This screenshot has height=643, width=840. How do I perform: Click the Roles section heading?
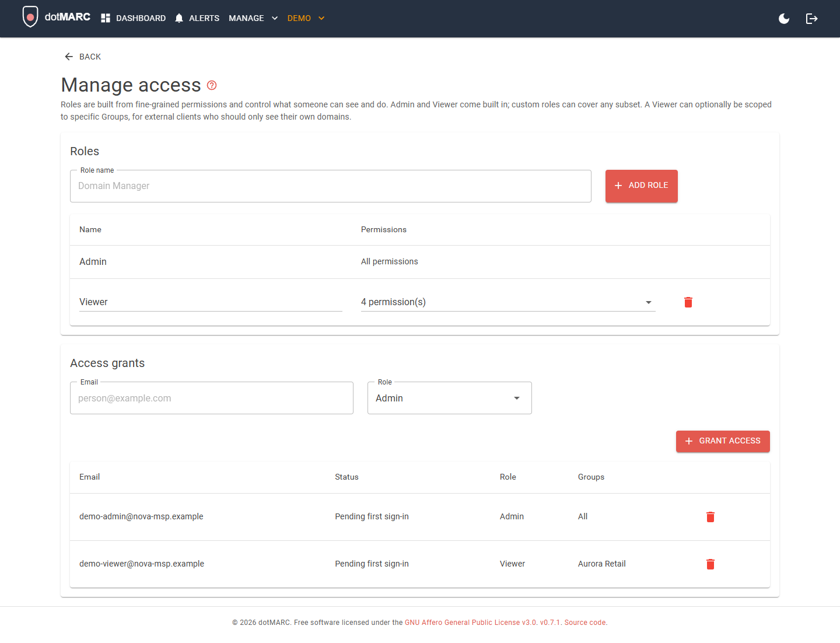85,151
